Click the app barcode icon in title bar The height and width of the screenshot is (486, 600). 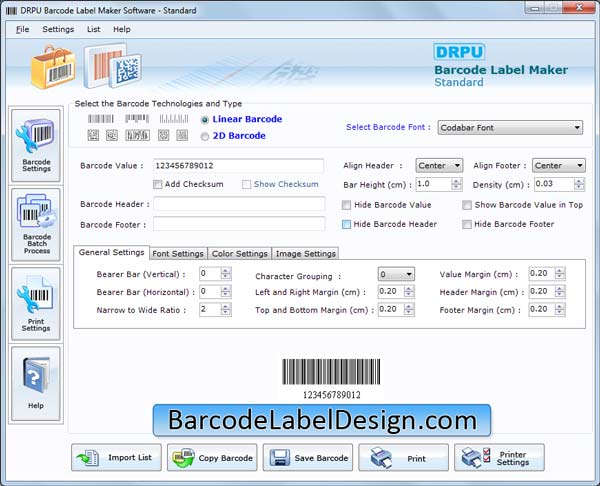click(x=11, y=10)
